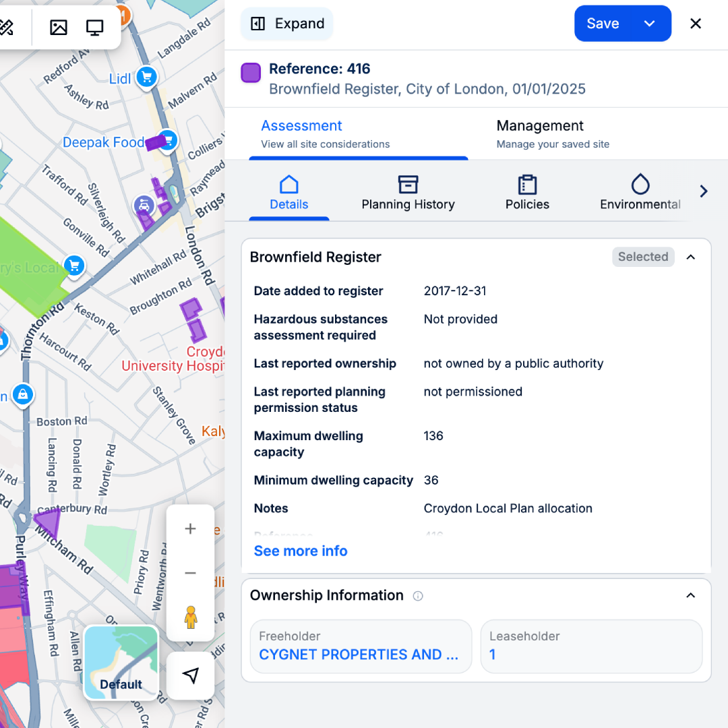Open the Policies sub-tab
The image size is (728, 728).
(x=527, y=193)
